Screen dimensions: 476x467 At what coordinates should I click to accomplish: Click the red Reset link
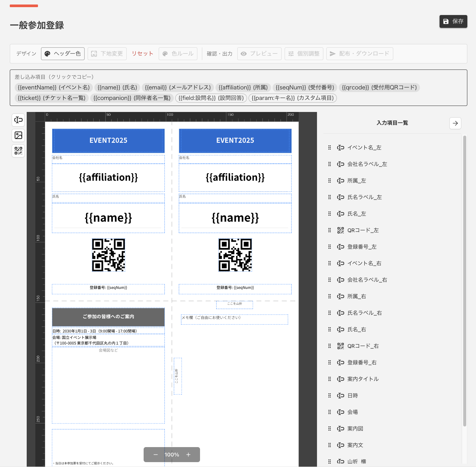142,54
